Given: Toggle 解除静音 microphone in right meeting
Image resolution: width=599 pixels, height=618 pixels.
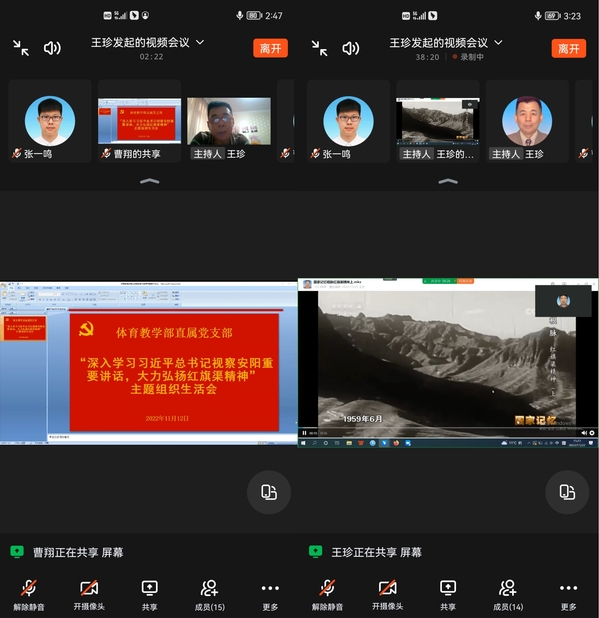Looking at the screenshot, I should point(327,595).
